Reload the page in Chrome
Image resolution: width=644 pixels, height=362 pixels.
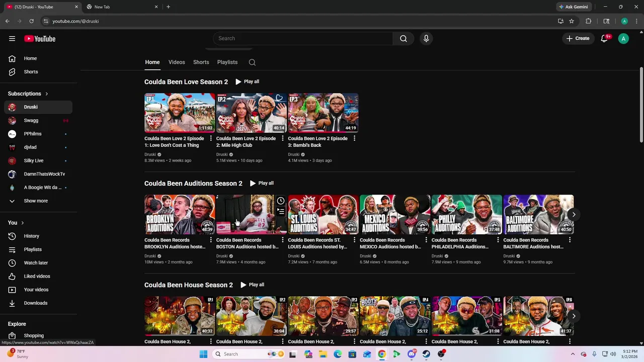31,21
